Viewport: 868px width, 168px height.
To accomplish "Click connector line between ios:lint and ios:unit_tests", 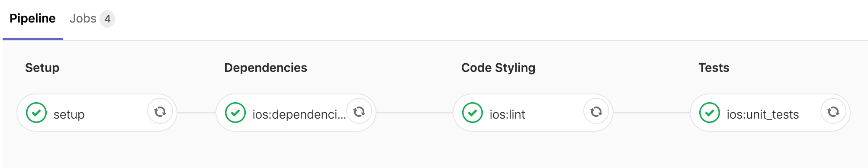I will point(652,113).
